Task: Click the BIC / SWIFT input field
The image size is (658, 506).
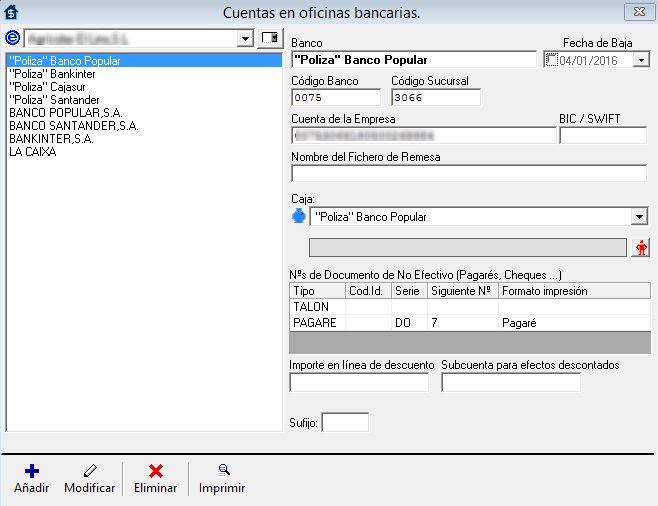Action: [x=603, y=136]
